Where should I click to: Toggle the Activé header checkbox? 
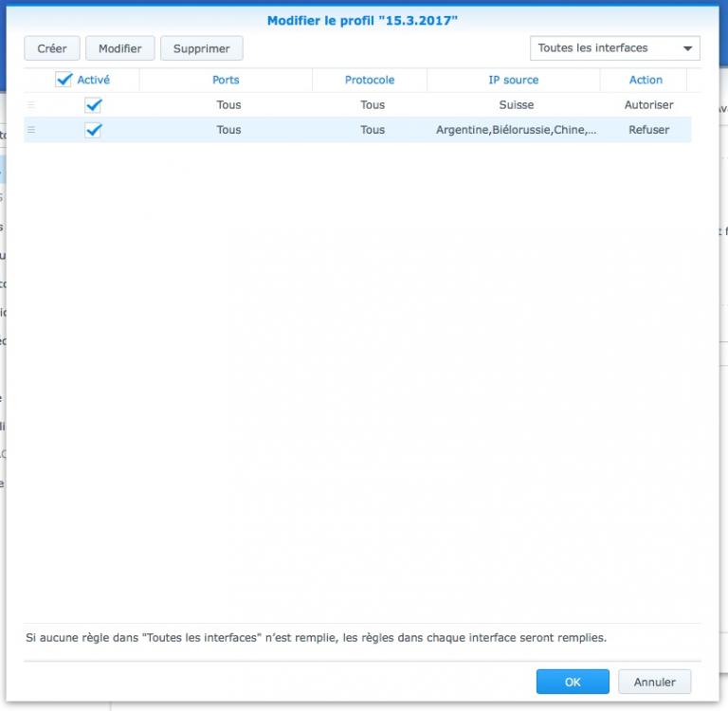coord(64,80)
